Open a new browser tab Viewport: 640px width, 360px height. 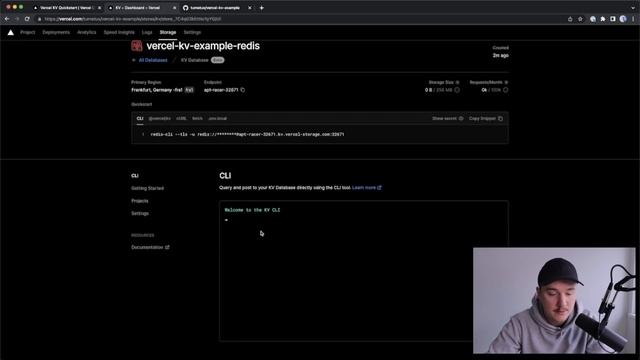point(262,8)
